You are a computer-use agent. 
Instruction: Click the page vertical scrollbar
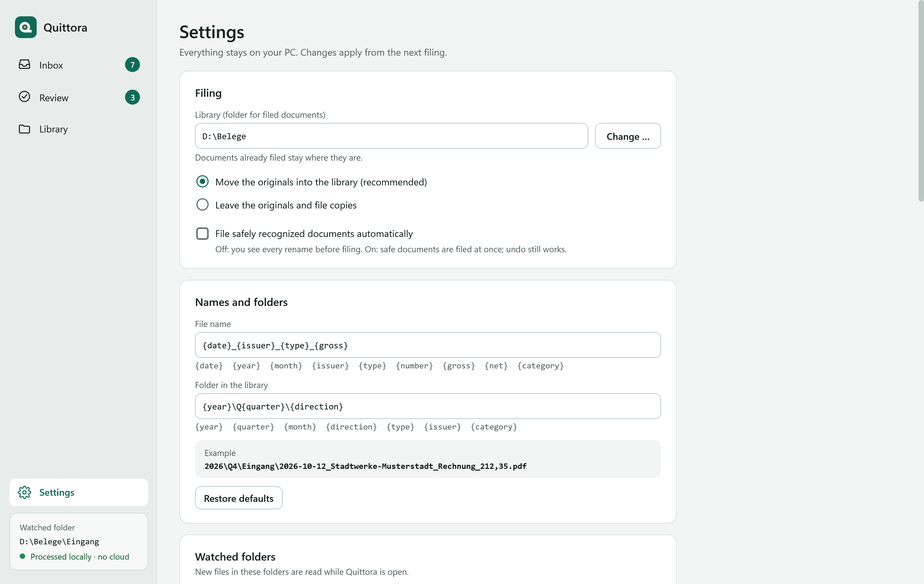pyautogui.click(x=921, y=101)
